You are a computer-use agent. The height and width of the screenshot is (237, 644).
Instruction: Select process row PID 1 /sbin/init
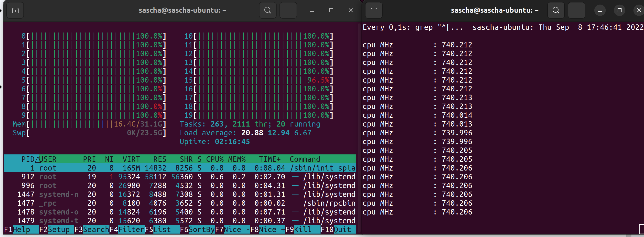tap(180, 168)
